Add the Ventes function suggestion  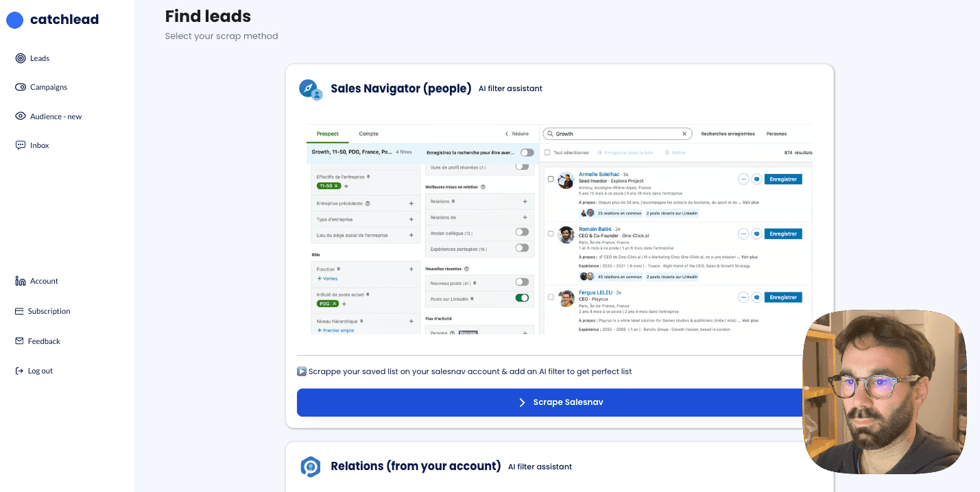coord(327,279)
